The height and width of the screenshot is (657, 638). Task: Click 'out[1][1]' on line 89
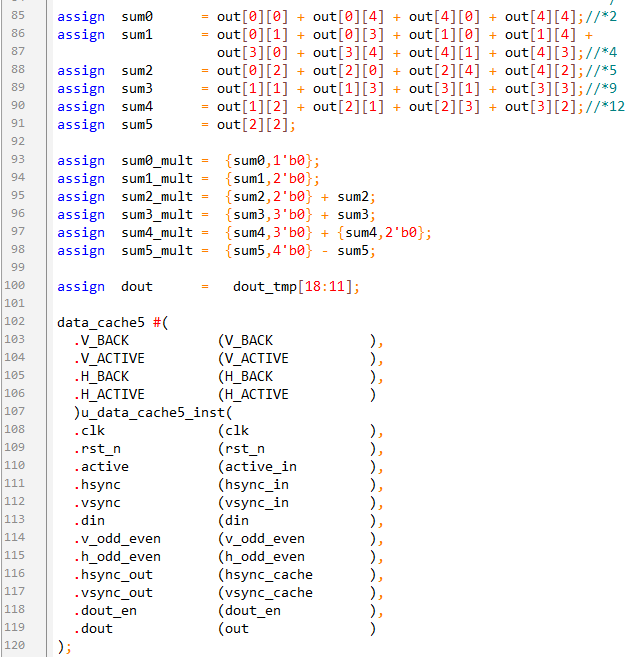tap(253, 89)
